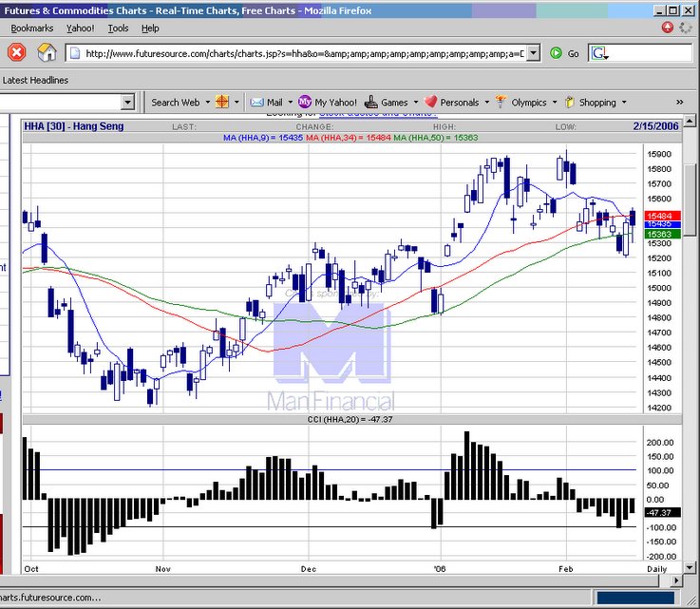Click the purple My Yahoo! icon
The width and height of the screenshot is (700, 609).
pos(305,102)
